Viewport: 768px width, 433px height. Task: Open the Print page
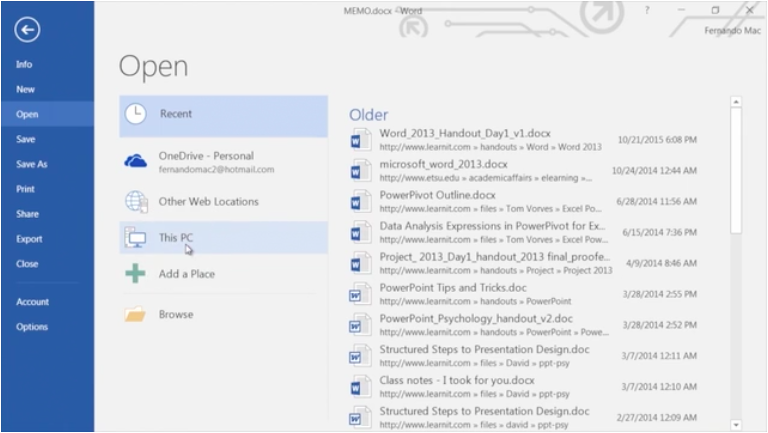[25, 189]
